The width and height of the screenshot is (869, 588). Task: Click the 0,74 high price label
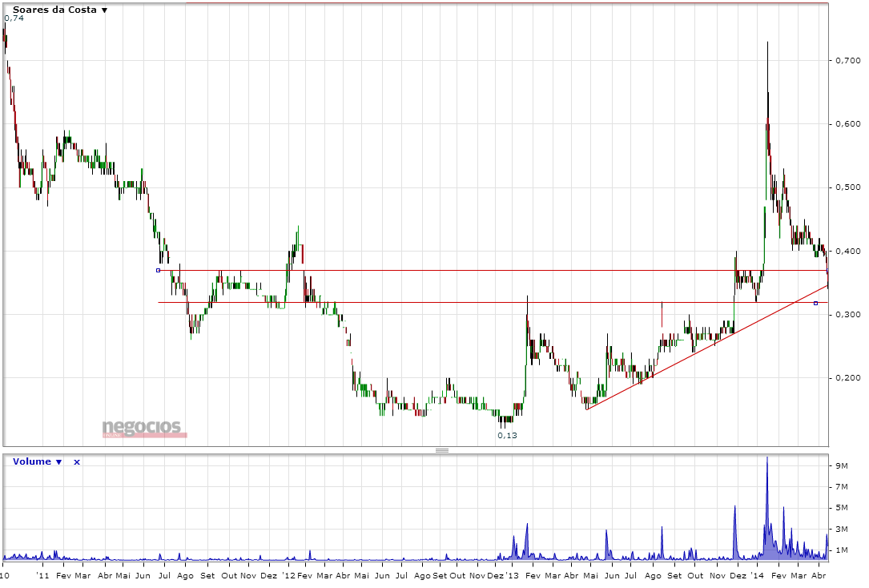[x=14, y=18]
